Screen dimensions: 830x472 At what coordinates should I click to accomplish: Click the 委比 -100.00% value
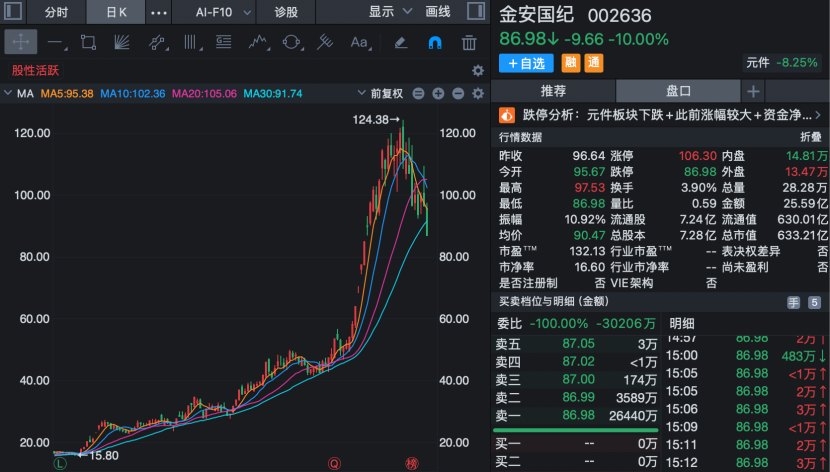pyautogui.click(x=559, y=323)
